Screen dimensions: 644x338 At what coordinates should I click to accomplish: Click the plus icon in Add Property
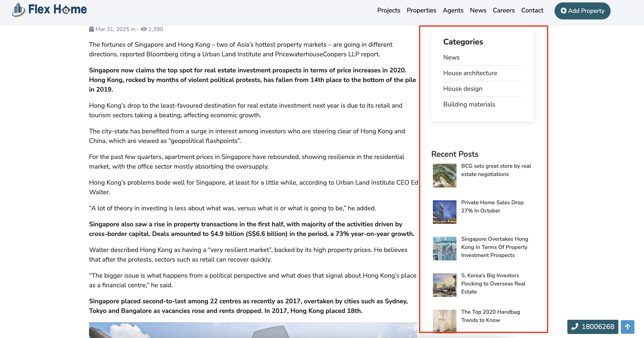564,10
